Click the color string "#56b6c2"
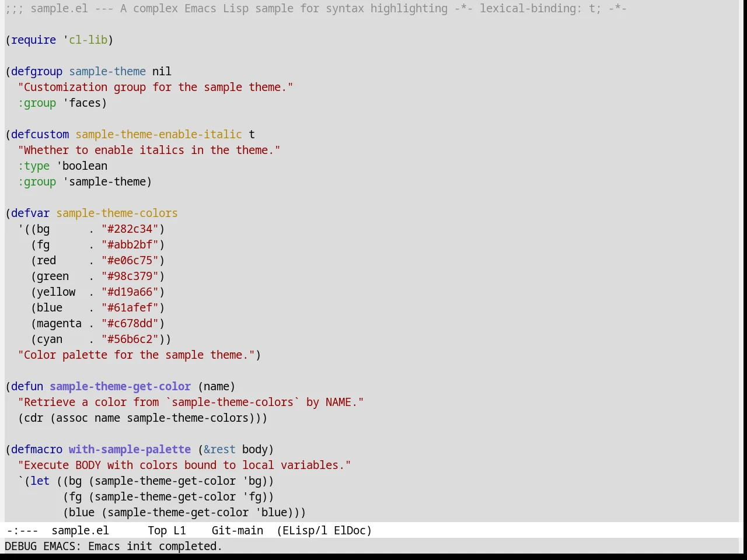 click(130, 339)
